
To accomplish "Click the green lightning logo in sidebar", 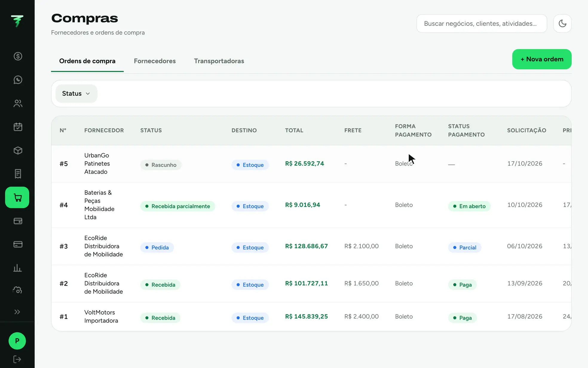I will pyautogui.click(x=17, y=21).
